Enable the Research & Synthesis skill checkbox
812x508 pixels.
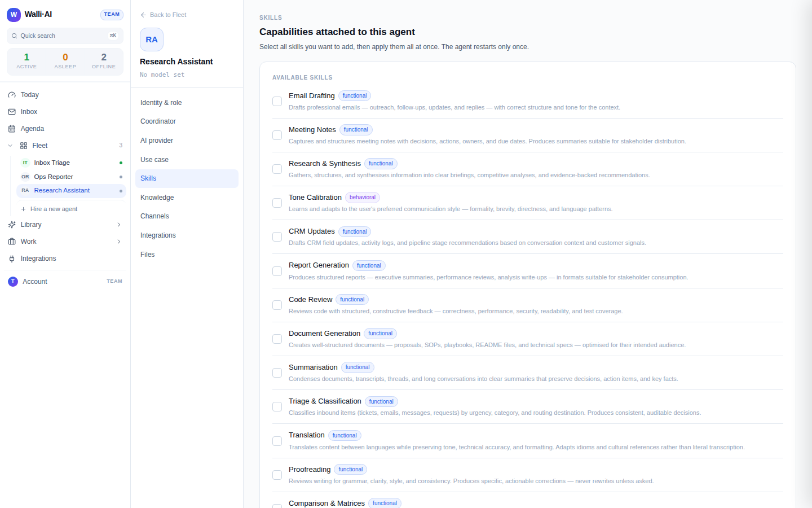(x=277, y=169)
